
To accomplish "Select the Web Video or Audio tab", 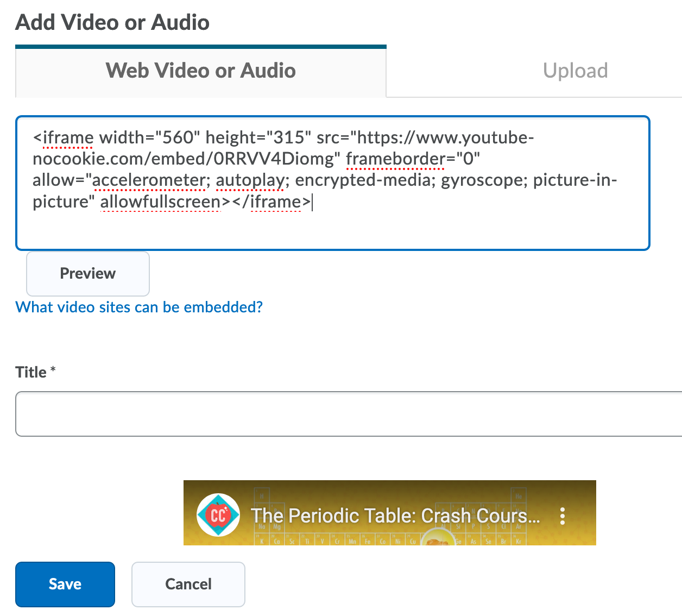I will 200,71.
